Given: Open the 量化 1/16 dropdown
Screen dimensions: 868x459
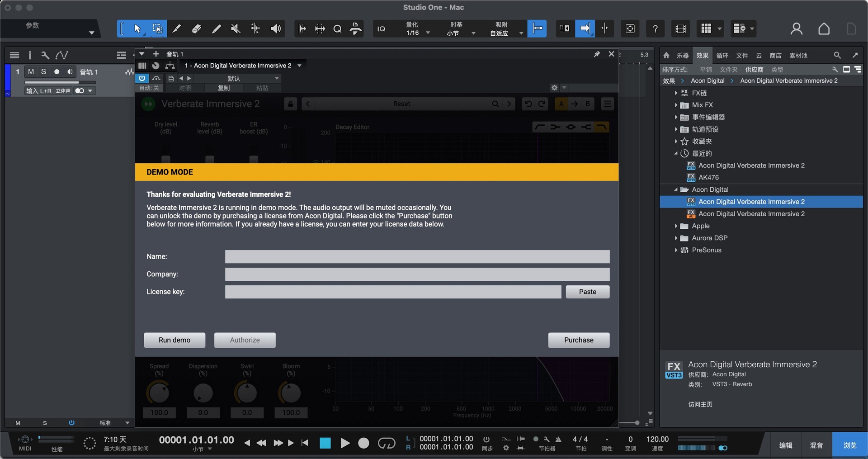Looking at the screenshot, I should pyautogui.click(x=418, y=29).
